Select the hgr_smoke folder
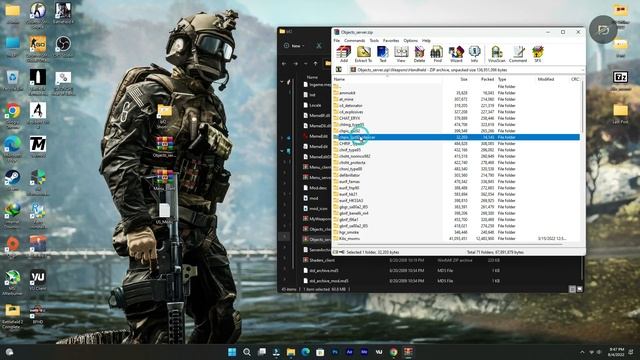Screen dimensions: 640x360 (456, 232)
